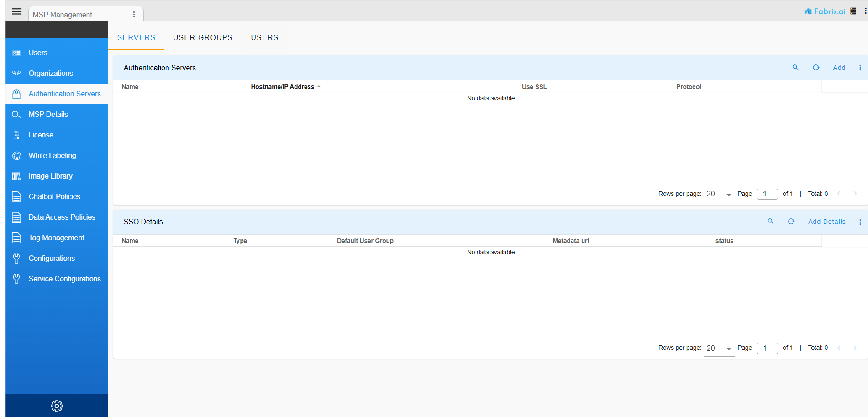Click Add Details in SSO Details section
Viewport: 868px width, 417px height.
pyautogui.click(x=826, y=221)
